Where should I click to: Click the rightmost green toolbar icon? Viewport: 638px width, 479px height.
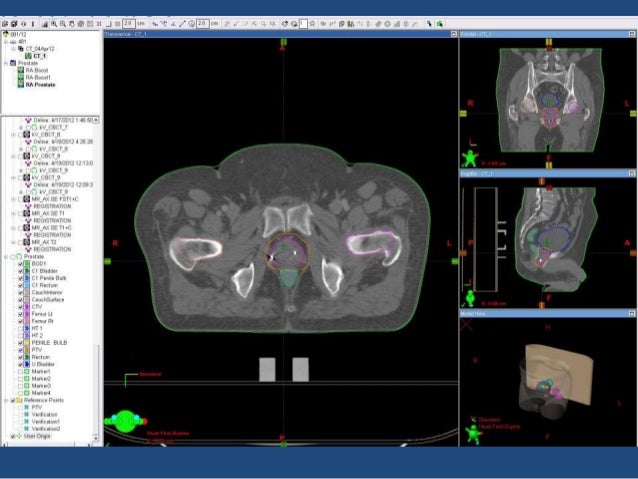click(439, 24)
